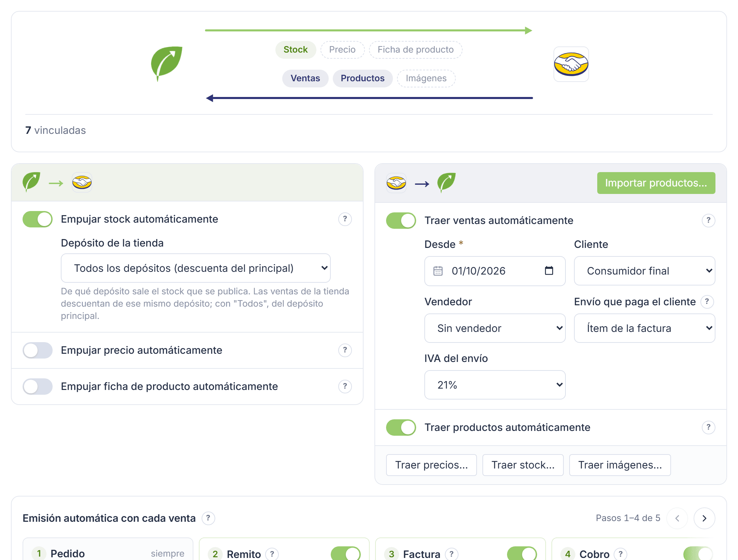Enable Empujar ficha de producto automáticamente

pos(38,386)
